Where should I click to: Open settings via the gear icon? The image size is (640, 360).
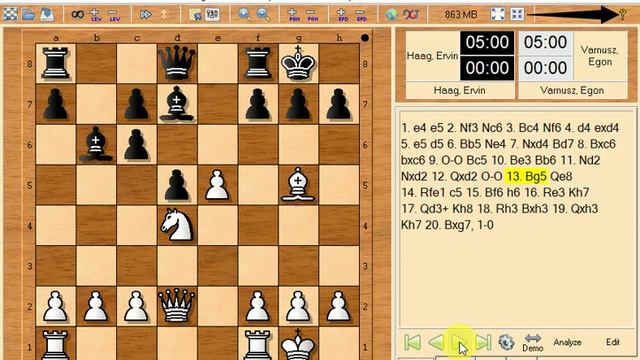point(506,342)
